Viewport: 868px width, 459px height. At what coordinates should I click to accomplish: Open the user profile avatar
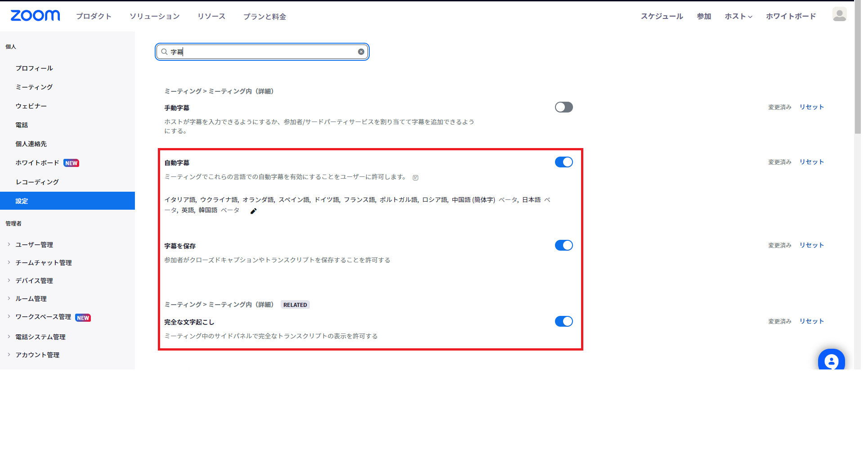tap(839, 14)
